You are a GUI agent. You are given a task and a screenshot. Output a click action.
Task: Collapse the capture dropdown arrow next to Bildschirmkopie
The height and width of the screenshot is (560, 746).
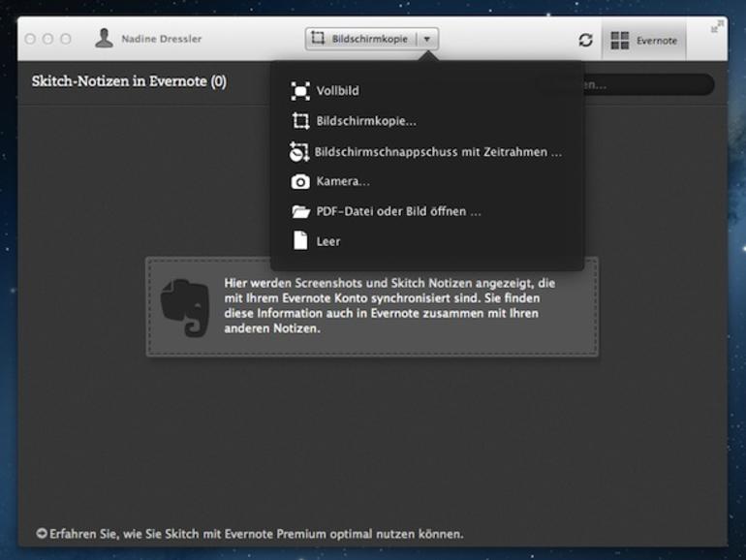pos(426,39)
